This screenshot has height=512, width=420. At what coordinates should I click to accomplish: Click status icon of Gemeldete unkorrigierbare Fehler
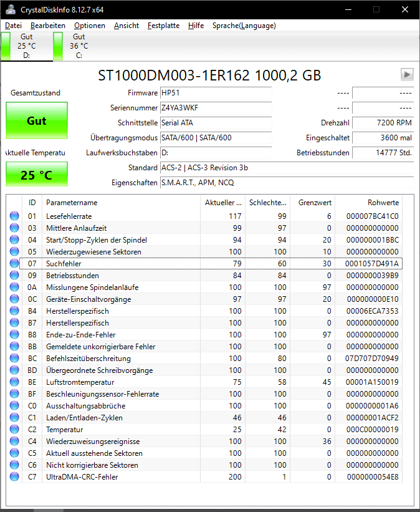[14, 346]
